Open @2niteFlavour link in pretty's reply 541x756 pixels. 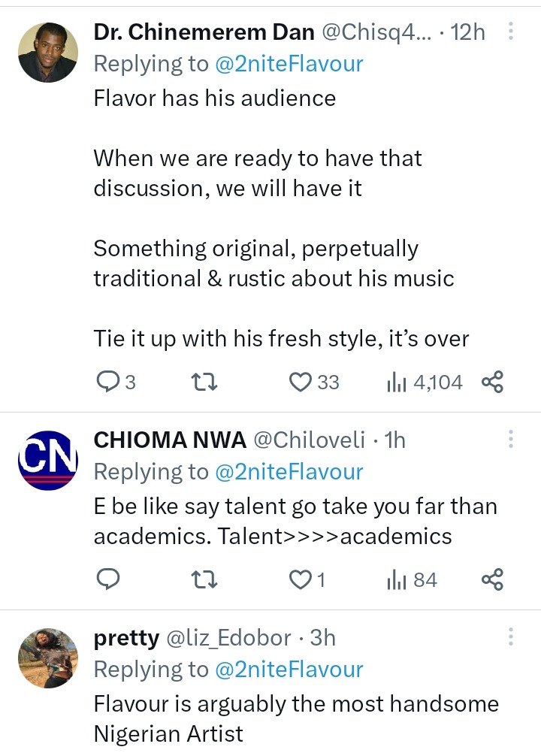(289, 670)
